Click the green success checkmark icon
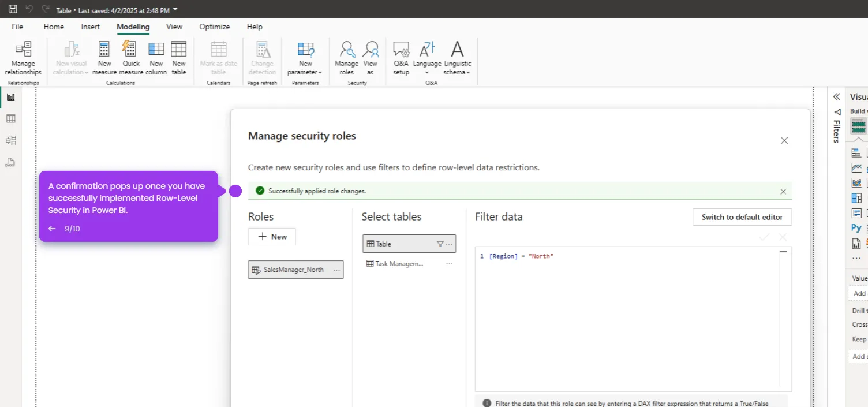 [260, 191]
